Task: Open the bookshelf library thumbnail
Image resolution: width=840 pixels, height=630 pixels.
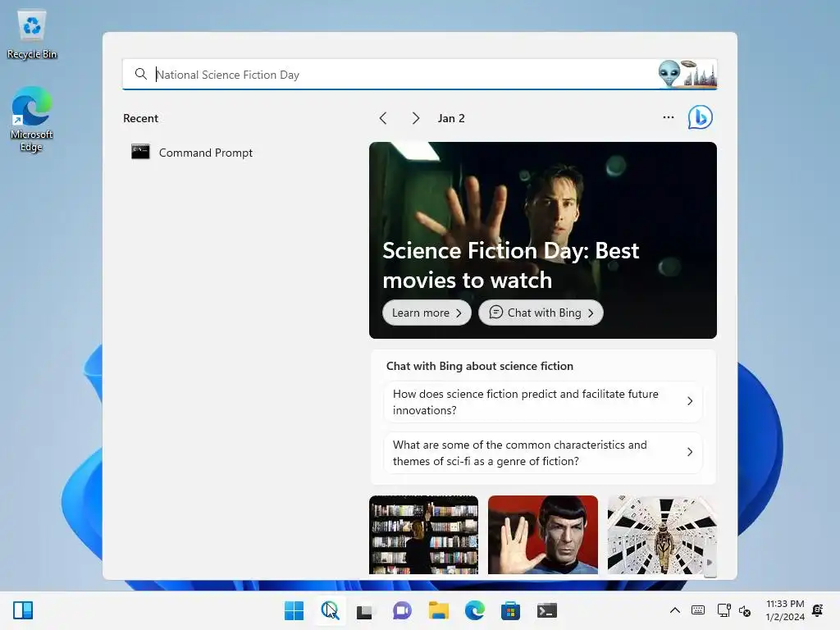Action: (x=424, y=535)
